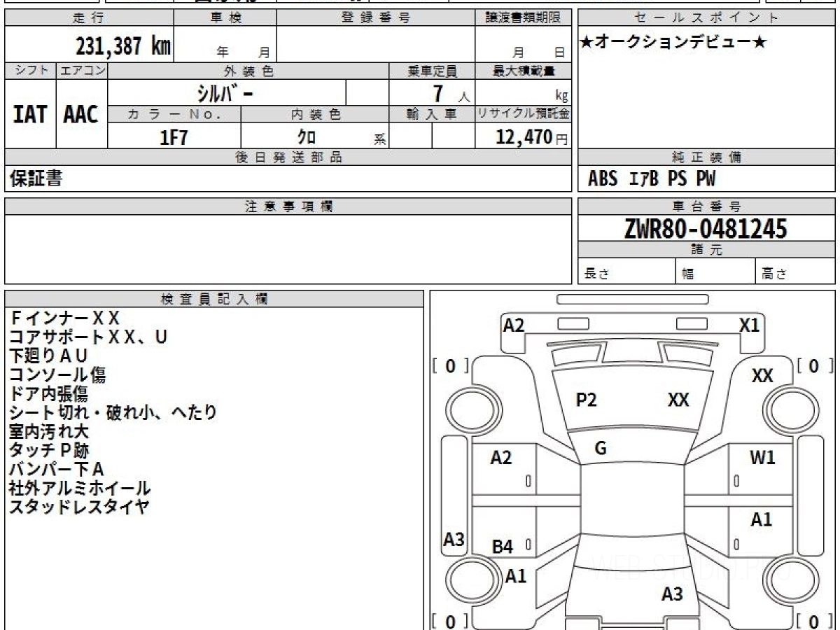Screen dimensions: 840x630
Task: Select the IAT shift value
Action: pyautogui.click(x=30, y=115)
